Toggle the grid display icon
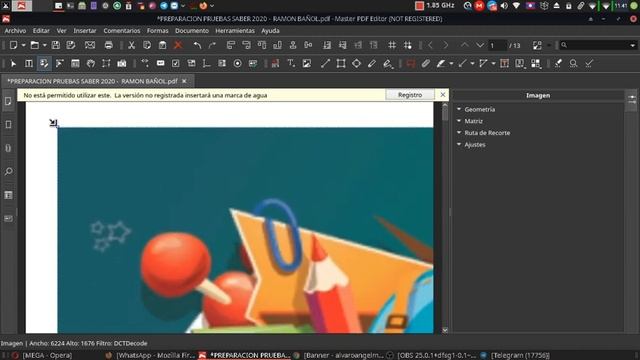 tap(392, 45)
